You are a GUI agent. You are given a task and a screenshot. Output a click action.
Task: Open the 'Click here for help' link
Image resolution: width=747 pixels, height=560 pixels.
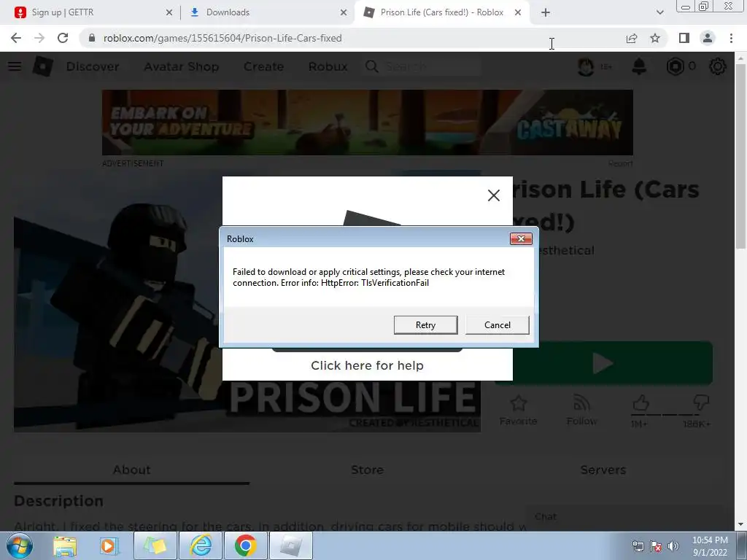(x=367, y=365)
